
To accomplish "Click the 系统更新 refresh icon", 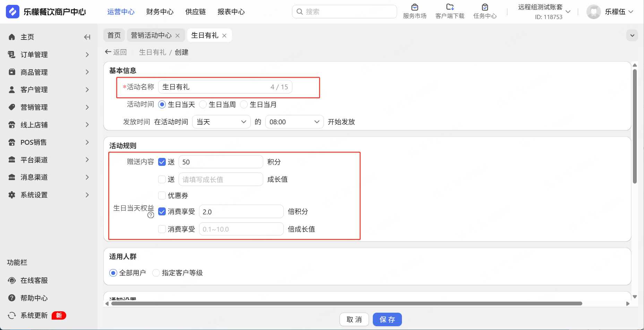I will coord(12,315).
